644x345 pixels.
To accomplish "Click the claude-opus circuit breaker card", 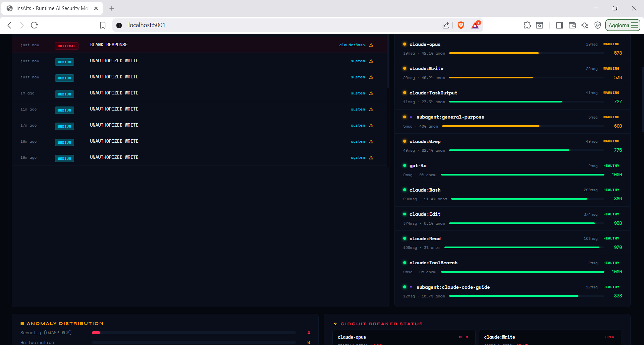I will pyautogui.click(x=403, y=338).
